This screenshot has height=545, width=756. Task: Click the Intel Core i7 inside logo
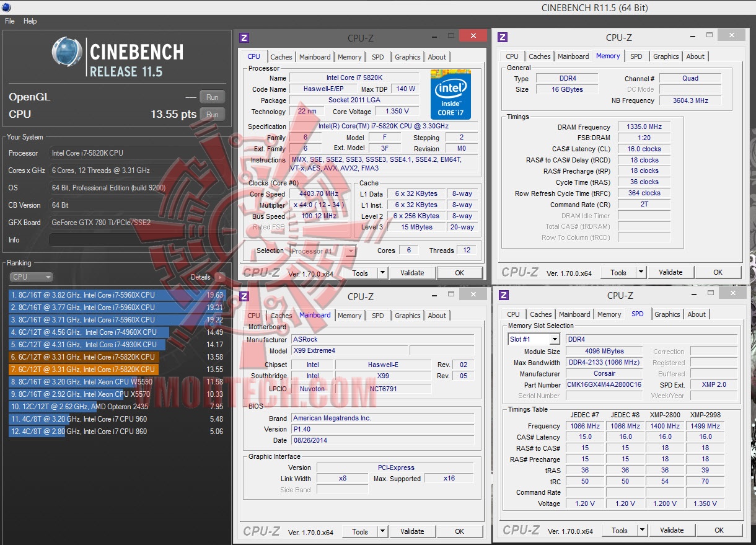451,94
